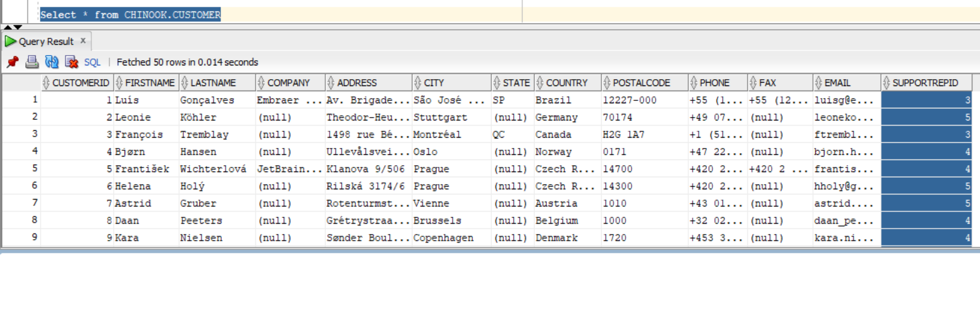
Task: Expand pane with the downward splitter arrow
Action: (18, 27)
